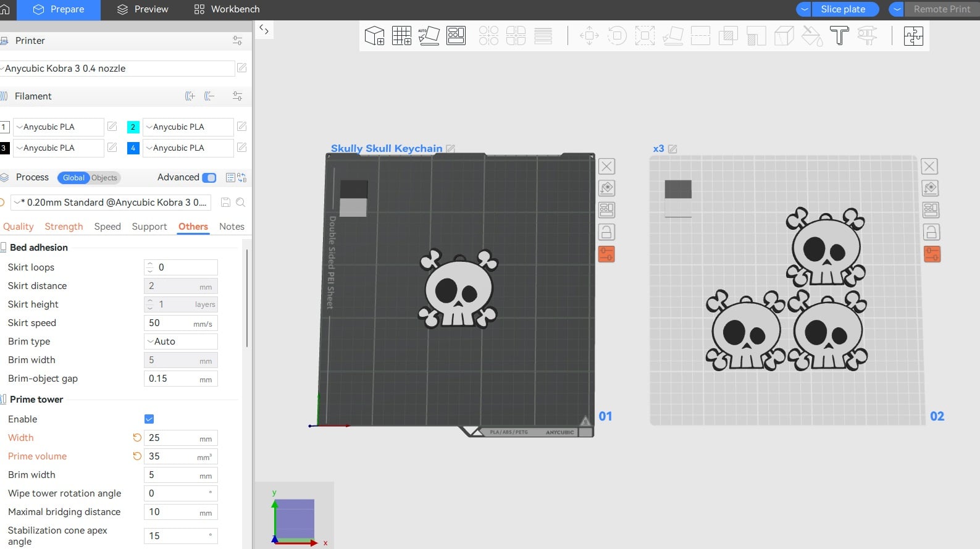Image resolution: width=980 pixels, height=549 pixels.
Task: Click the Arrange all objects icon
Action: [x=456, y=36]
